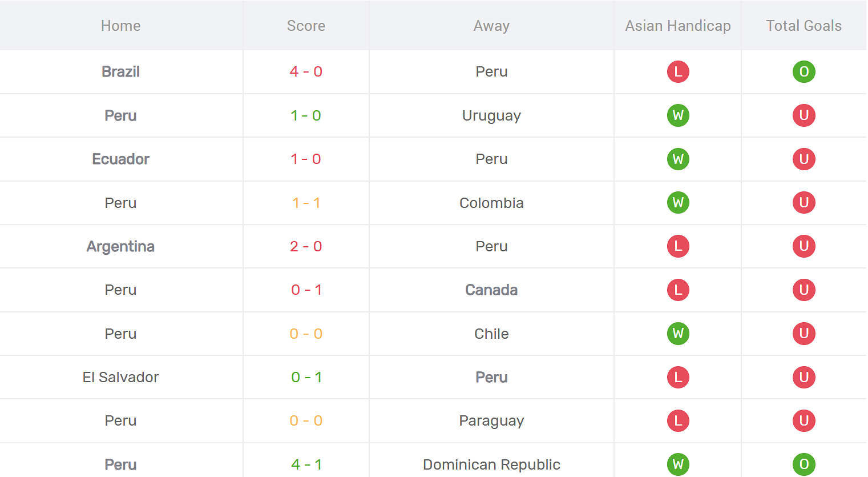Select the Asian Handicap column header
The height and width of the screenshot is (477, 868).
[x=678, y=26]
